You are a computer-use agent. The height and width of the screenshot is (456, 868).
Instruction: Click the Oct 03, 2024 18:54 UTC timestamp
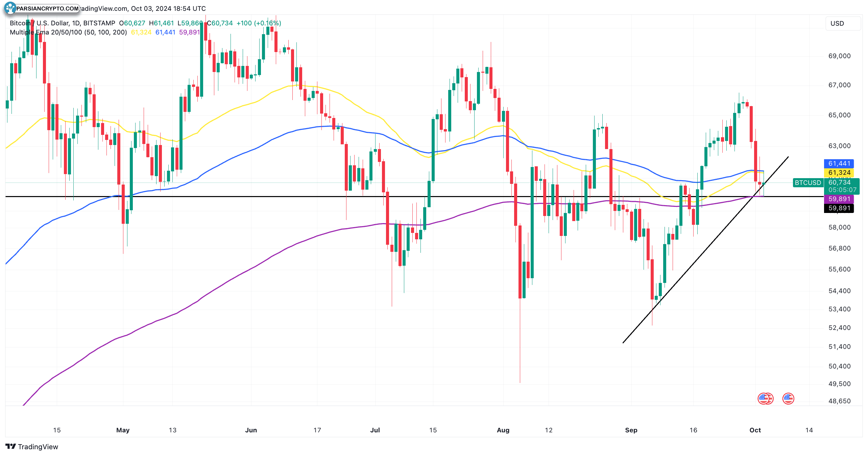pos(168,8)
